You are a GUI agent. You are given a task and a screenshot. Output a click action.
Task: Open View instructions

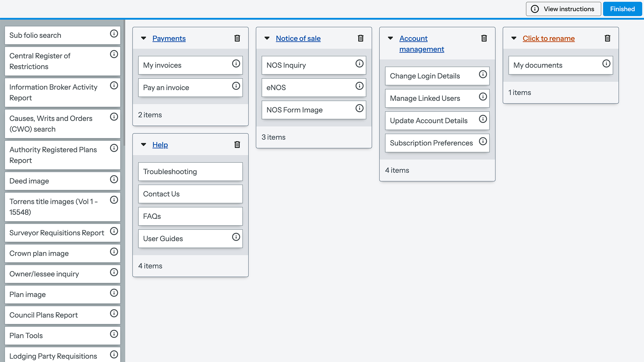563,9
